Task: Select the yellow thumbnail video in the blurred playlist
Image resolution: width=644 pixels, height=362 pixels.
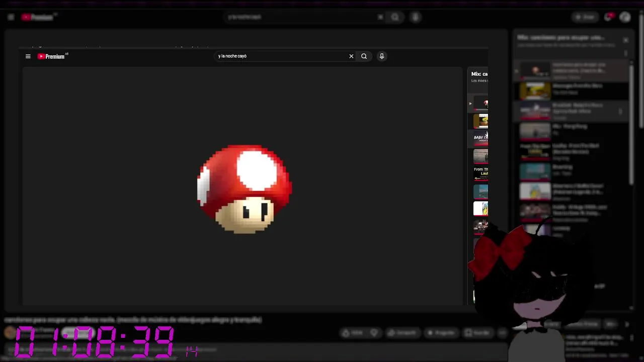Action: tap(535, 91)
